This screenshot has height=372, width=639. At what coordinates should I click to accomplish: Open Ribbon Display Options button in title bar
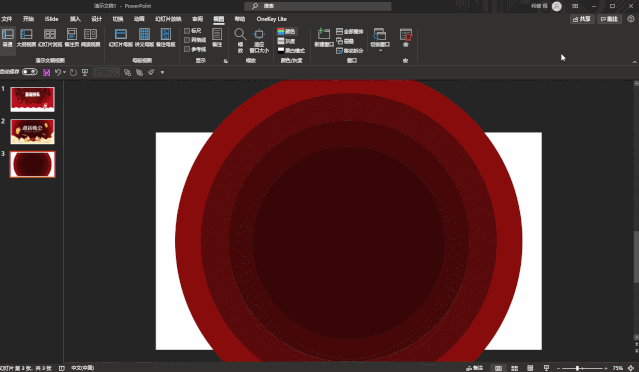coord(575,6)
